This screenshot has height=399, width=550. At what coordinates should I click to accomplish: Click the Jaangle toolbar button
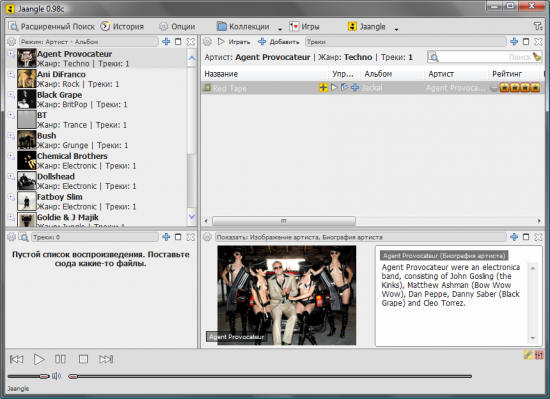(x=367, y=27)
